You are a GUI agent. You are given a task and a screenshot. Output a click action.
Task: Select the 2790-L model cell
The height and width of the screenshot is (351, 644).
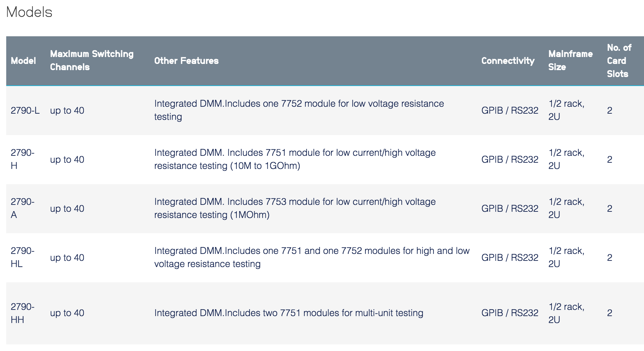[25, 111]
